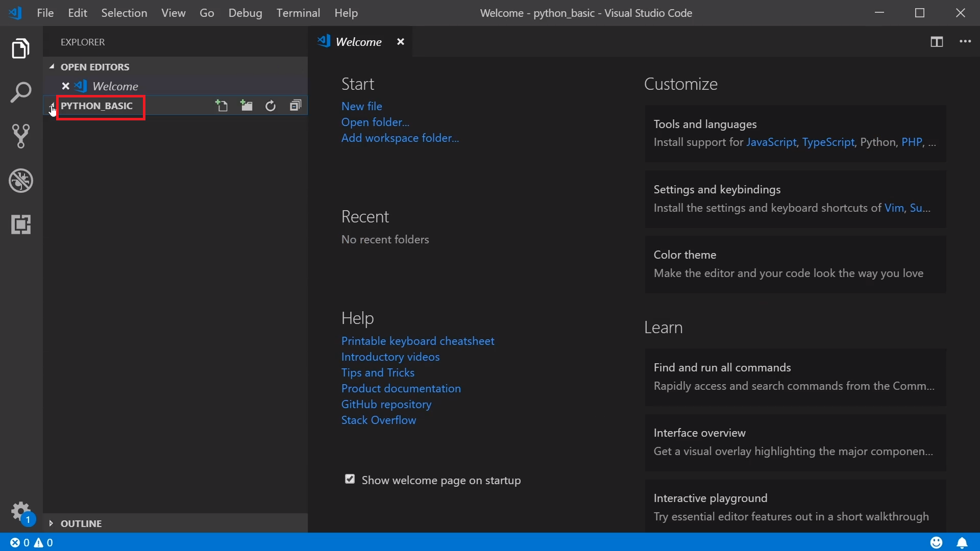The width and height of the screenshot is (980, 551).
Task: Click the New File icon in explorer
Action: pyautogui.click(x=222, y=106)
